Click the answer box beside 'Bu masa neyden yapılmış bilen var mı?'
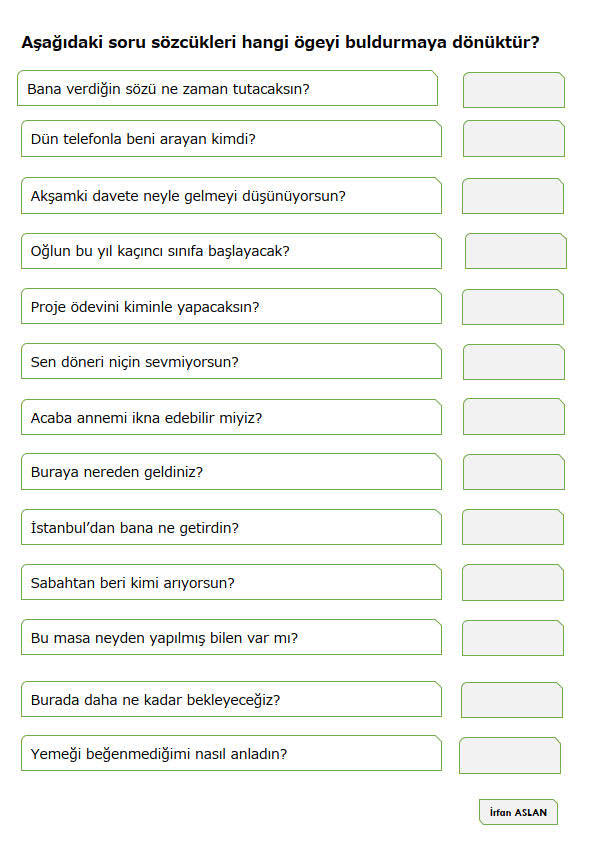The height and width of the screenshot is (842, 595). pos(513,638)
